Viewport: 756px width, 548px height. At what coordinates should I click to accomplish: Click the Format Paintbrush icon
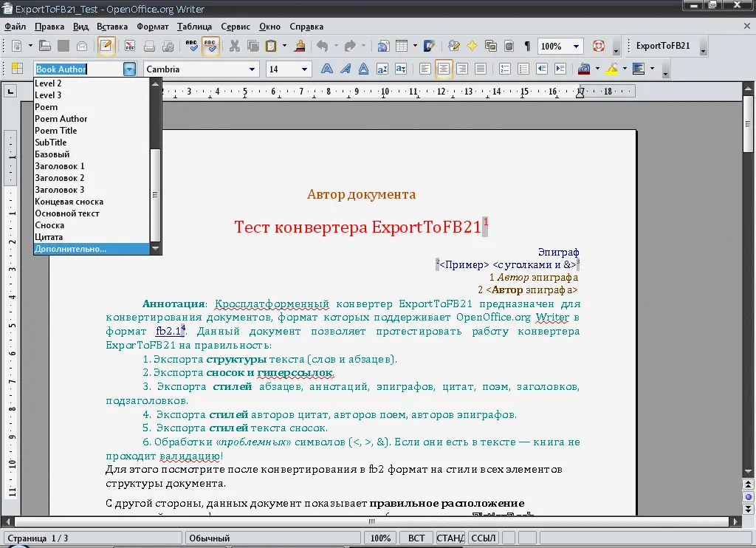coord(300,46)
